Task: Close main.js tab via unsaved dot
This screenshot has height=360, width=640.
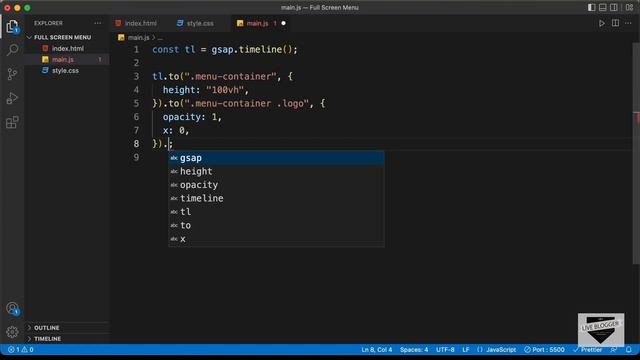Action: click(x=283, y=23)
